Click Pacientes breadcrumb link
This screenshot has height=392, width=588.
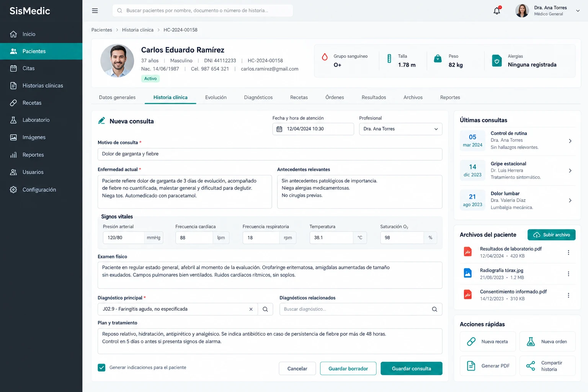[101, 30]
